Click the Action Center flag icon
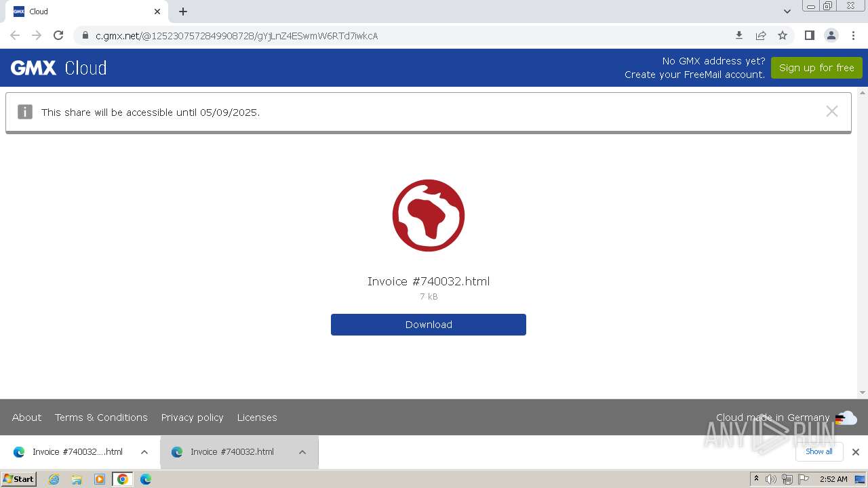This screenshot has height=488, width=868. click(804, 479)
